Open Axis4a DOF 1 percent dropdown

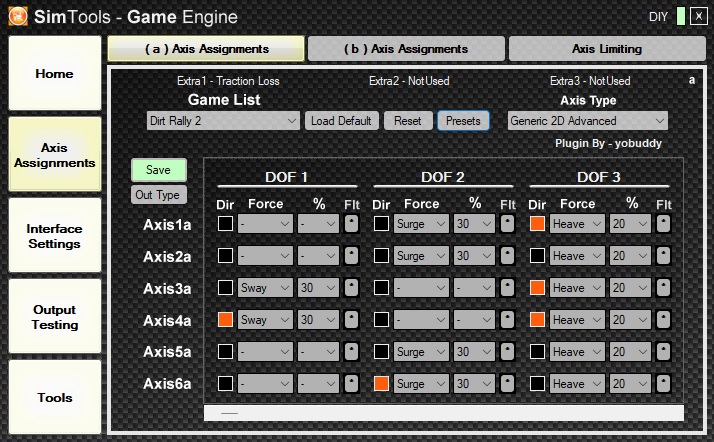click(x=318, y=320)
